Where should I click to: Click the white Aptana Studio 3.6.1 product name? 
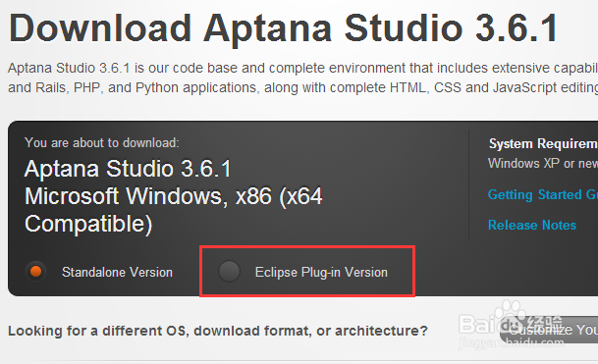coord(128,169)
